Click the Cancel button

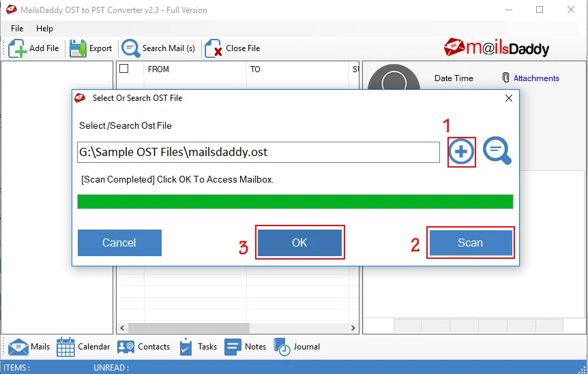119,243
